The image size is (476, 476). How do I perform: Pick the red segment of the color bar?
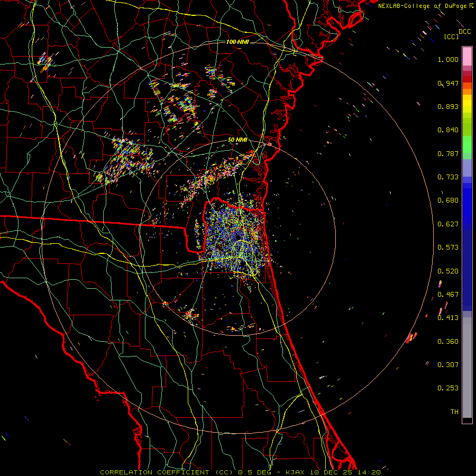click(467, 79)
